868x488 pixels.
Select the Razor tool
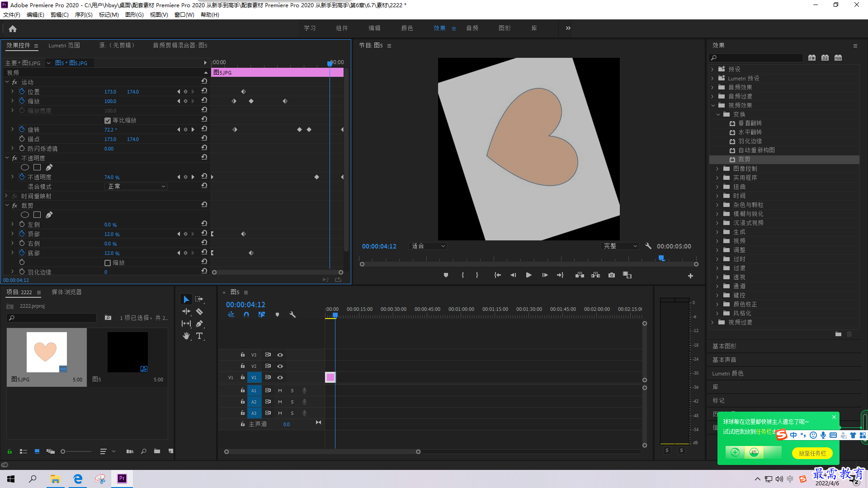199,312
